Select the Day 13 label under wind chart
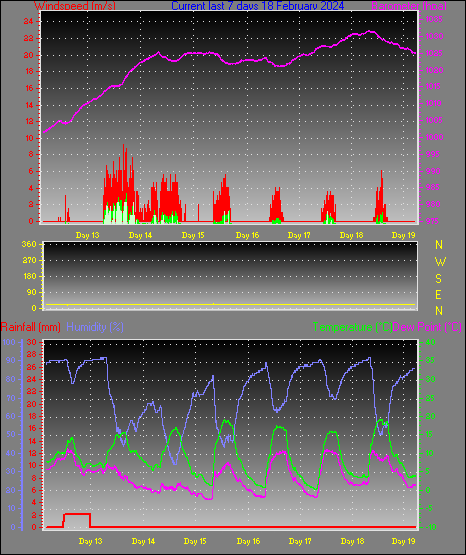466x555 pixels. click(x=87, y=235)
